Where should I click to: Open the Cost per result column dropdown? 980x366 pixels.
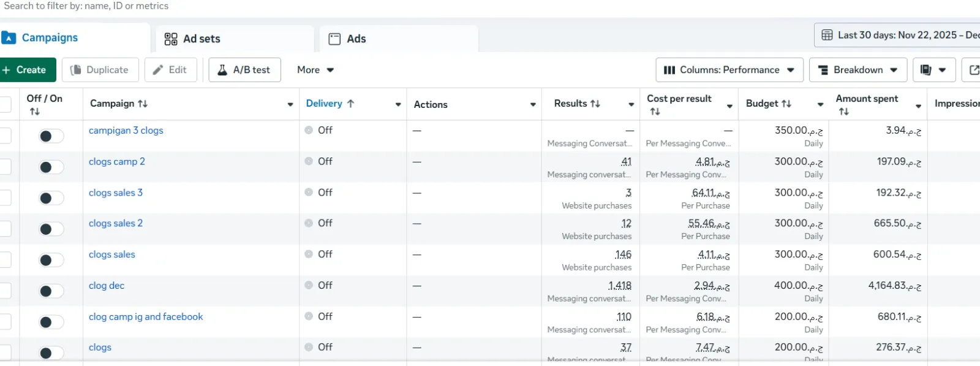[x=729, y=107]
